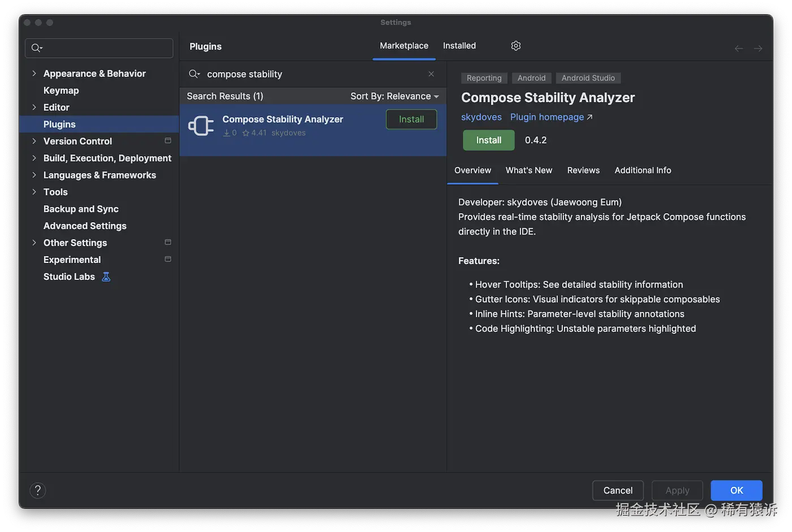Click the download count icon in result row
792x532 pixels.
coord(226,133)
